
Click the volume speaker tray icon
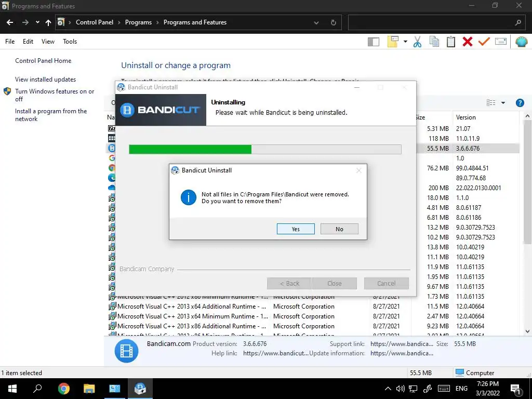[401, 389]
